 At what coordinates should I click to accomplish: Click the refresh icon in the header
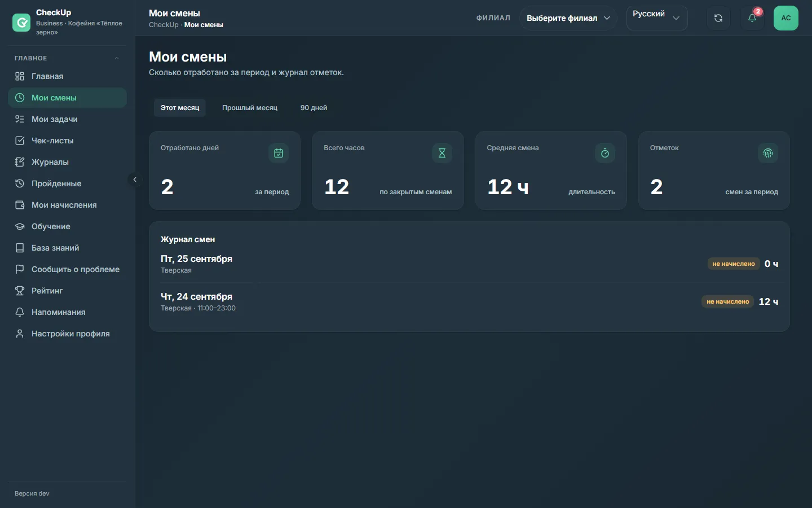[718, 18]
